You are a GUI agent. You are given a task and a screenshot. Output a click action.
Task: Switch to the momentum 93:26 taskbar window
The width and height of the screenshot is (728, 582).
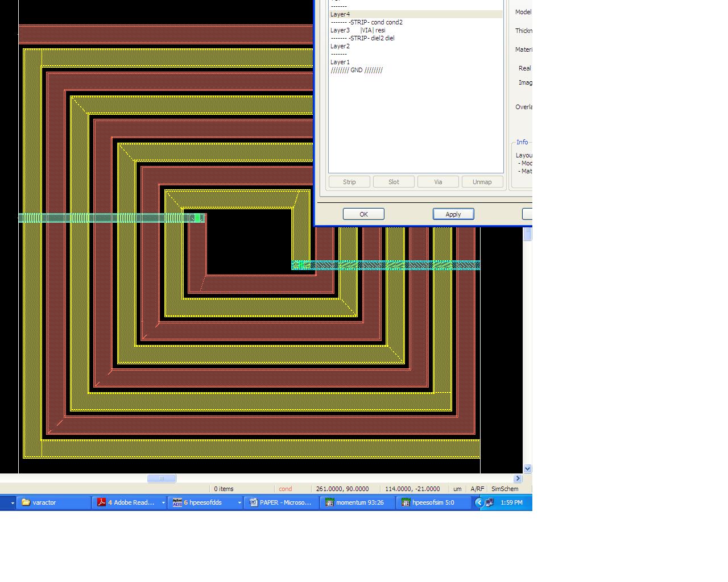[358, 502]
